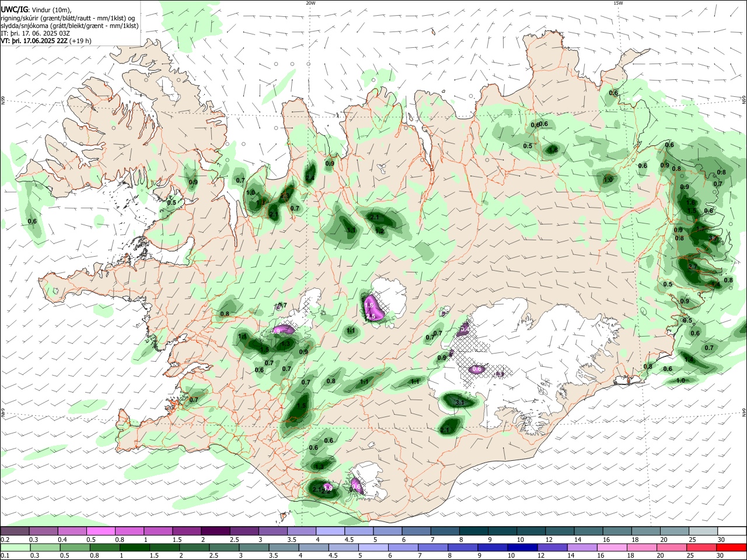The height and width of the screenshot is (560, 747).
Task: Click the 'slydda/snjókoma' snow legend description line
Action: click(69, 26)
